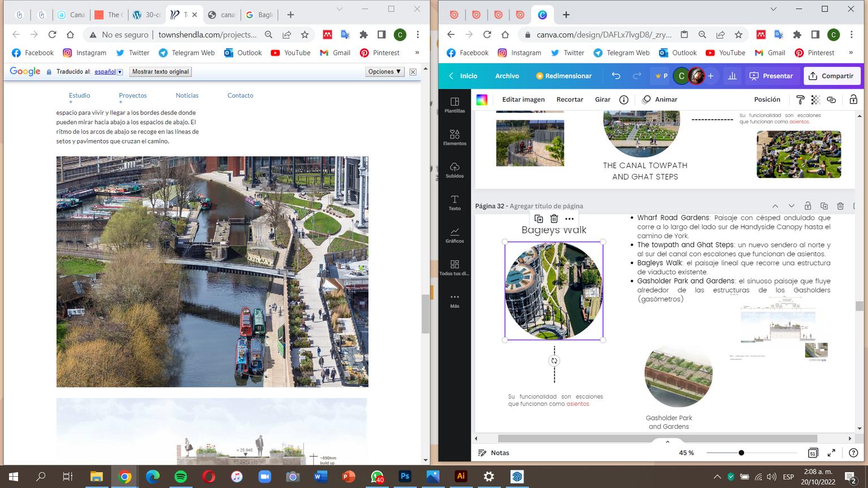Open Estudio menu on Townshend site
This screenshot has width=868, height=488.
tap(79, 95)
